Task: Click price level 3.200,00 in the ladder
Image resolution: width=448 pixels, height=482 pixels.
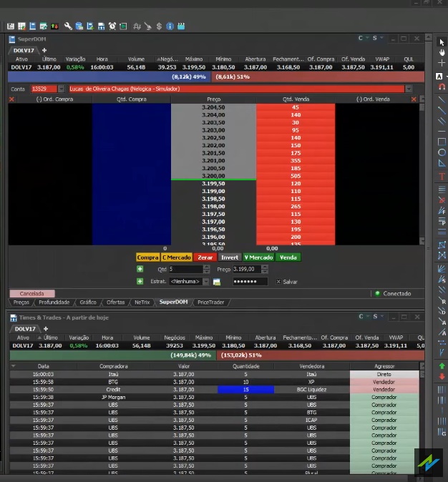Action: 213,176
